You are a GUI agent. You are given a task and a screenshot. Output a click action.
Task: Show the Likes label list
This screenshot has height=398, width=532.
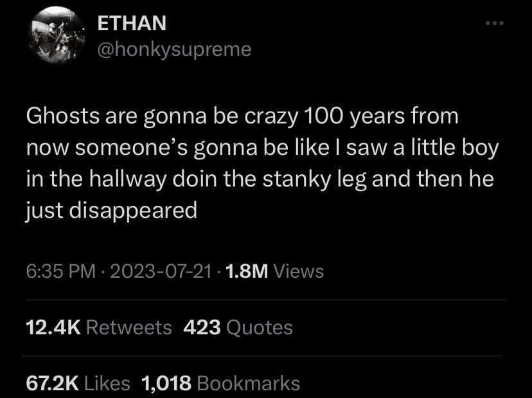(107, 383)
